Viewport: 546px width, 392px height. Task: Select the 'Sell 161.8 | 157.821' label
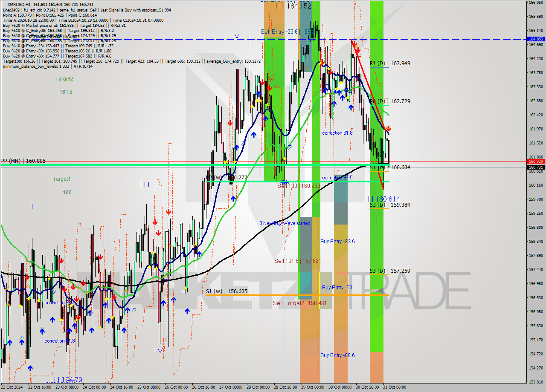click(x=297, y=261)
